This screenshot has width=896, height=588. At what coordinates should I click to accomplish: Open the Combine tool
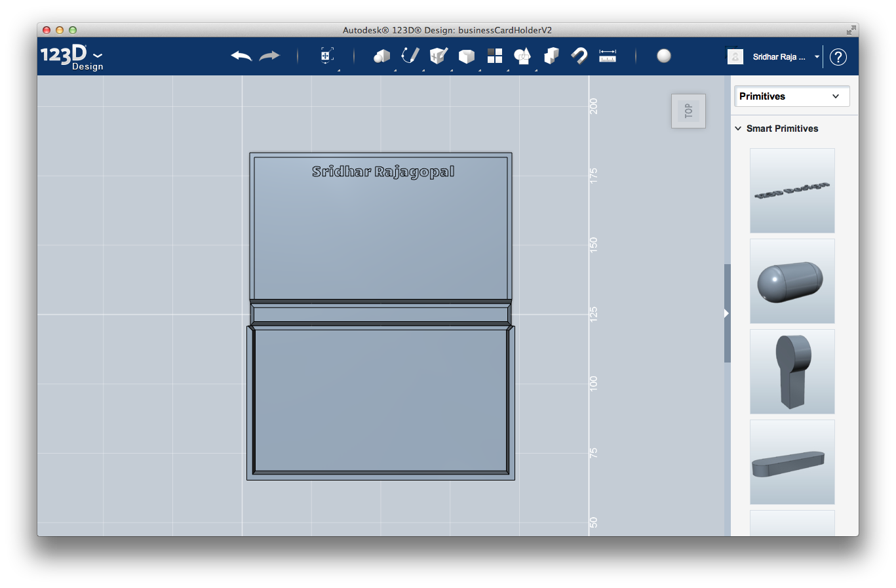[x=551, y=56]
